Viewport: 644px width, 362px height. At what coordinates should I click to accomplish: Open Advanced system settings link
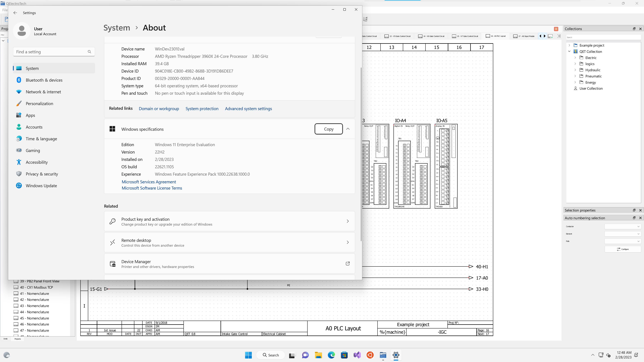point(248,108)
